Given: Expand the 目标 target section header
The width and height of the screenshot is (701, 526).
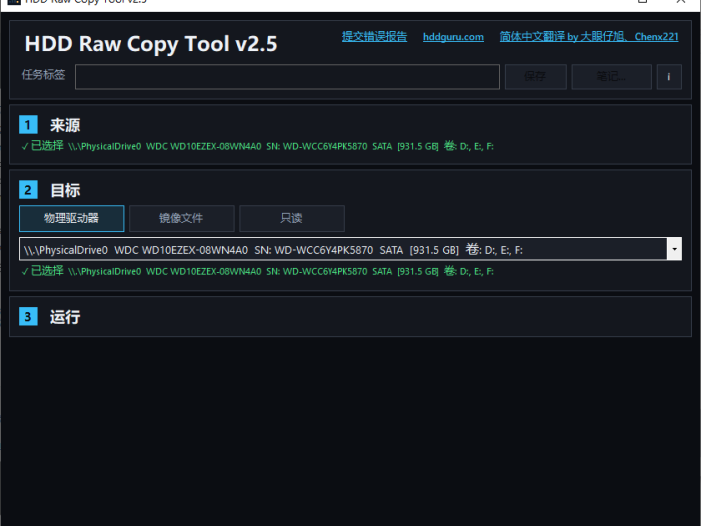Looking at the screenshot, I should pos(65,190).
